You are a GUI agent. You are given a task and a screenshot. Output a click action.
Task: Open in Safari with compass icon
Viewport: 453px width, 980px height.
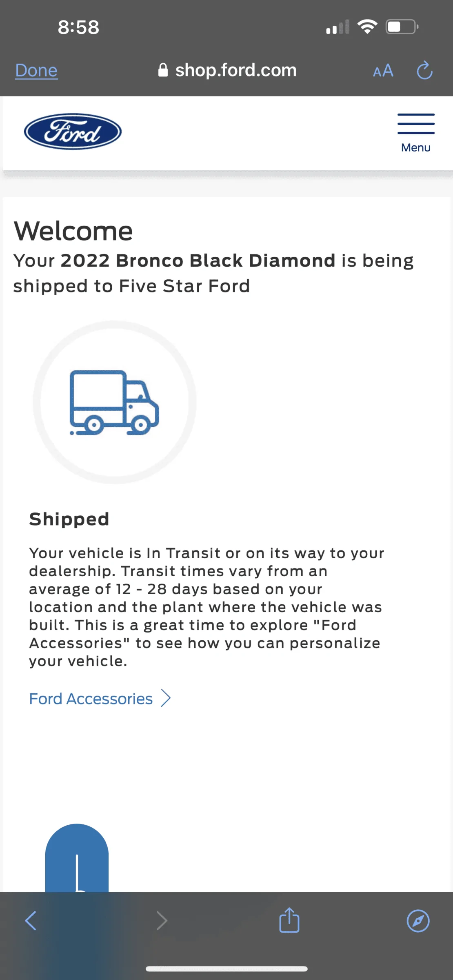418,921
